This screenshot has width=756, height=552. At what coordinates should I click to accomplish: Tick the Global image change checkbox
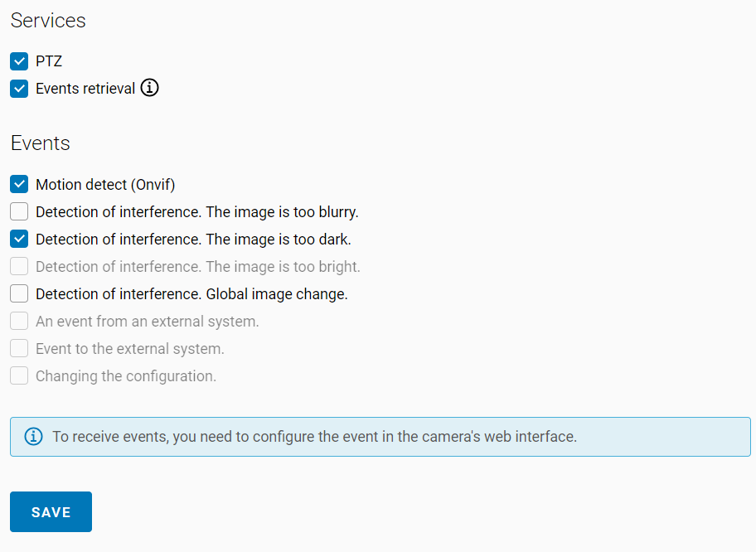19,293
